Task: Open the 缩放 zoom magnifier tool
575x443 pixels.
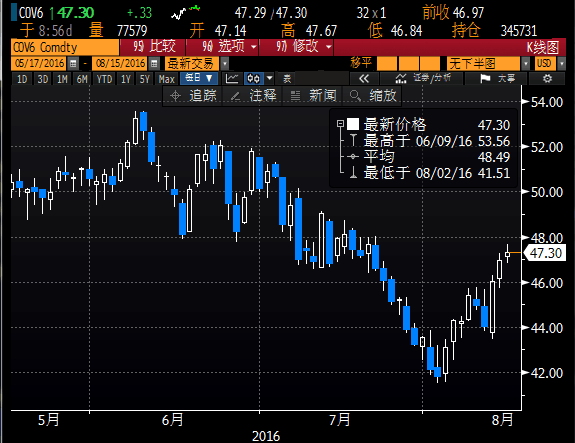Action: point(373,96)
